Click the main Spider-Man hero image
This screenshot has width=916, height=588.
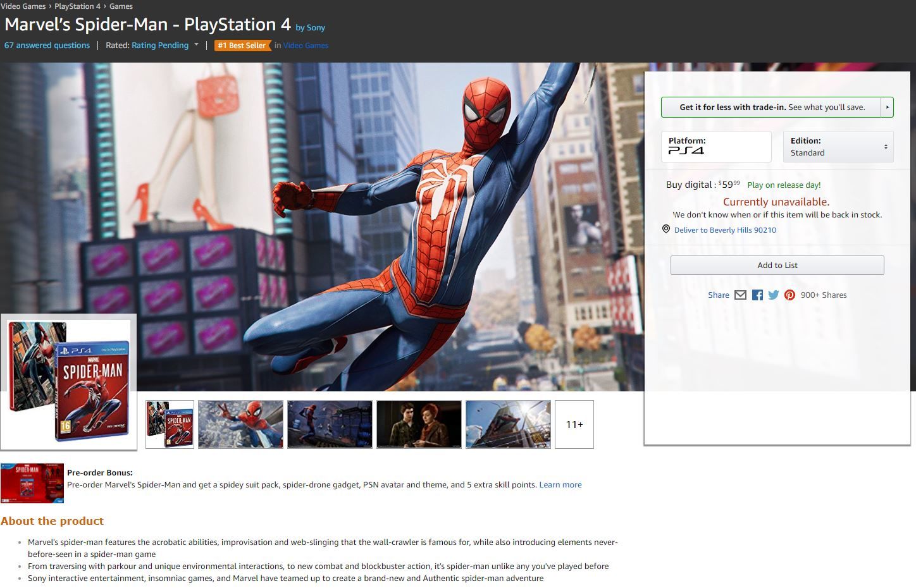(392, 226)
